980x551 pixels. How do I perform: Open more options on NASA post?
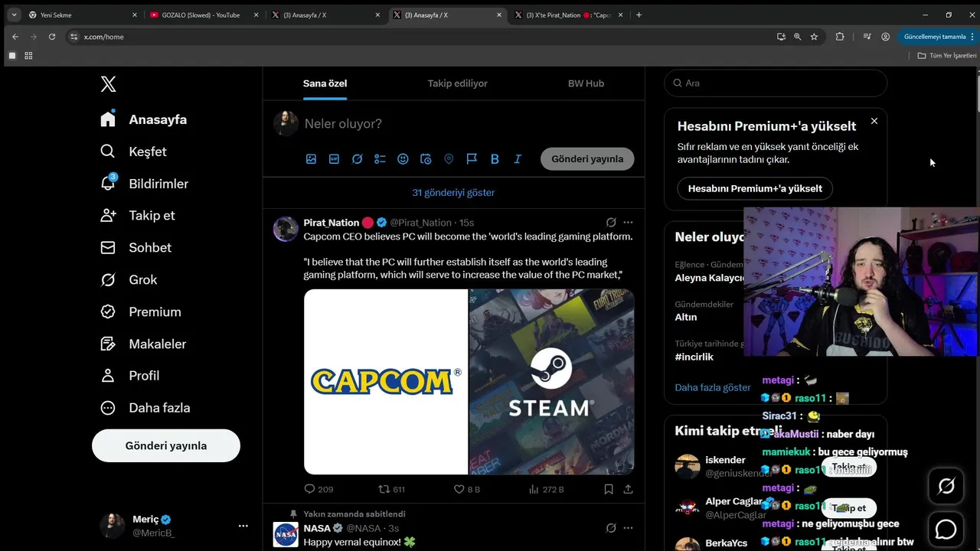point(628,528)
